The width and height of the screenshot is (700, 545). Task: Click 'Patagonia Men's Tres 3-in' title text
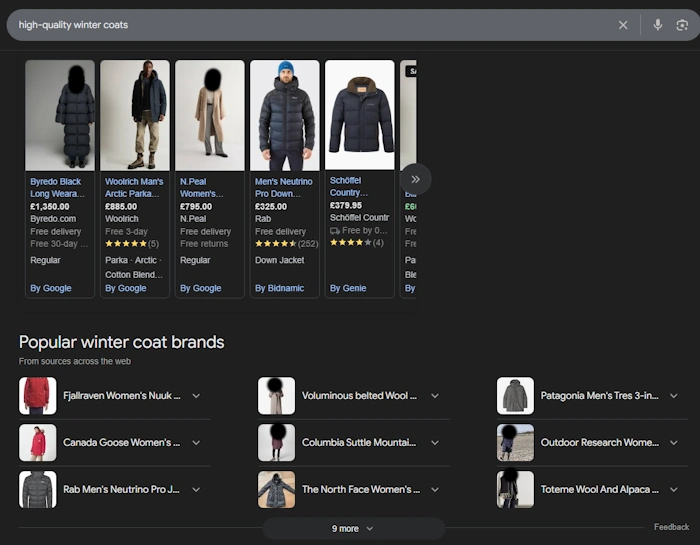600,396
